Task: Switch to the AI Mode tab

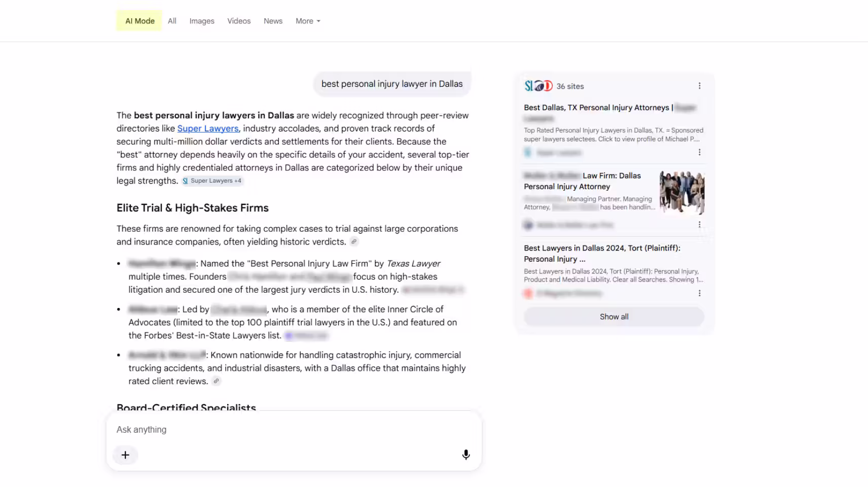Action: click(139, 21)
